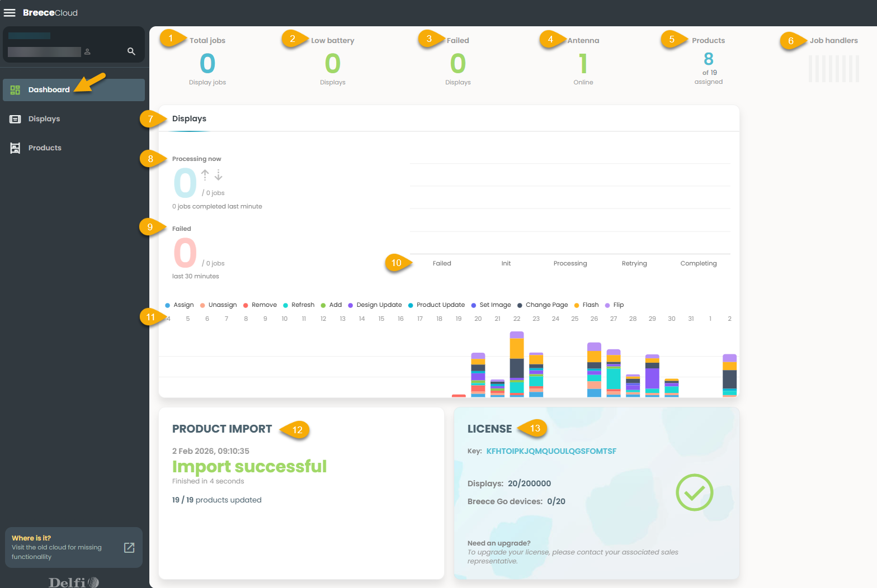
Task: Click Low battery displays counter
Action: point(333,63)
